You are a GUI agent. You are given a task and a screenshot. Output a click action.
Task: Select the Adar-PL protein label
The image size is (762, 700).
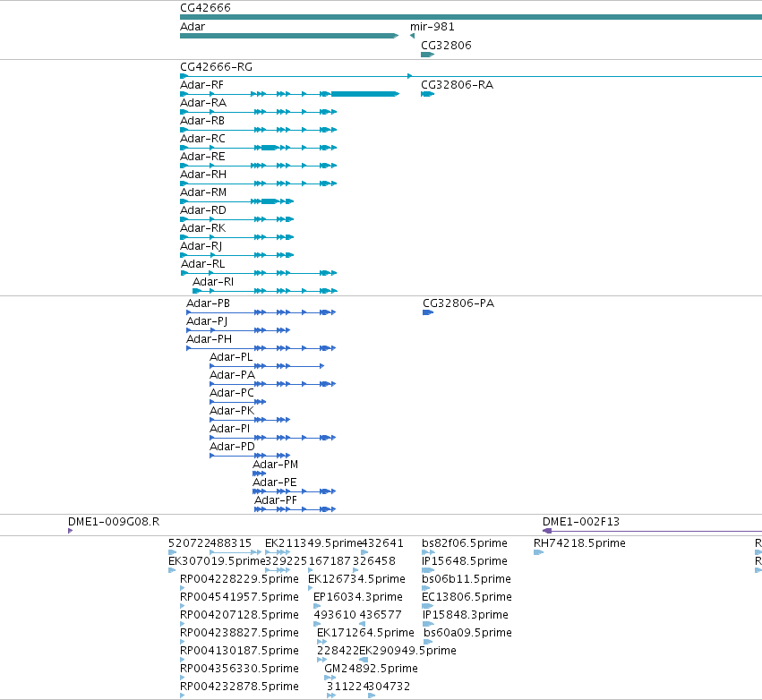click(231, 357)
